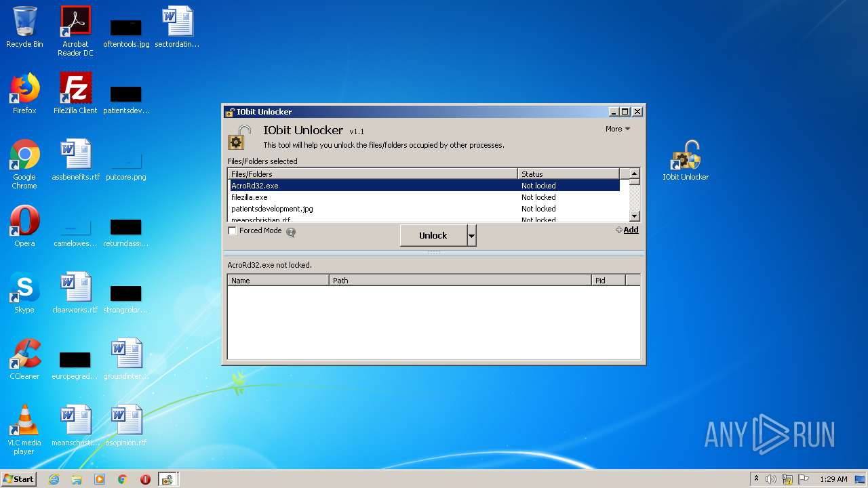Image resolution: width=868 pixels, height=488 pixels.
Task: Launch FileZilla Client desktop shortcut
Action: [75, 94]
